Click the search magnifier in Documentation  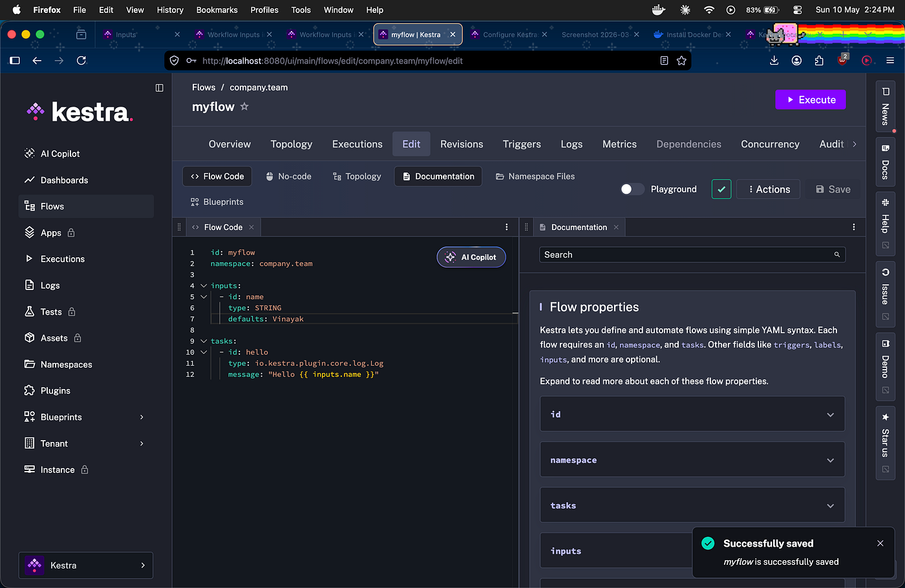coord(837,255)
